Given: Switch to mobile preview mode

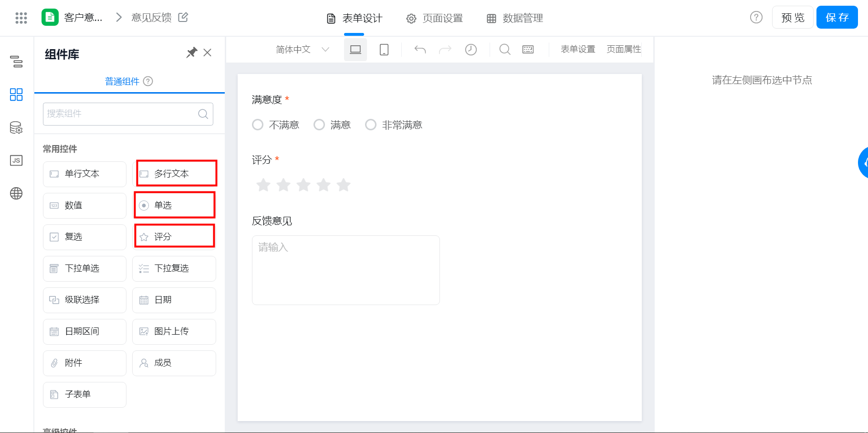Looking at the screenshot, I should (x=384, y=50).
